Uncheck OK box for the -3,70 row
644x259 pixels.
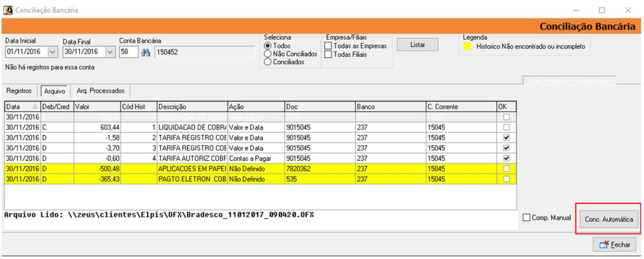507,148
